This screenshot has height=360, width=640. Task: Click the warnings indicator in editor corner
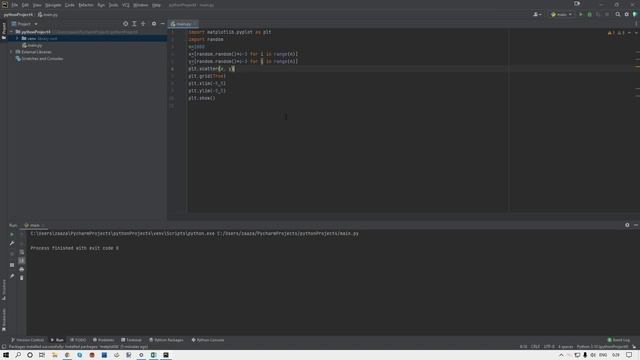(616, 33)
